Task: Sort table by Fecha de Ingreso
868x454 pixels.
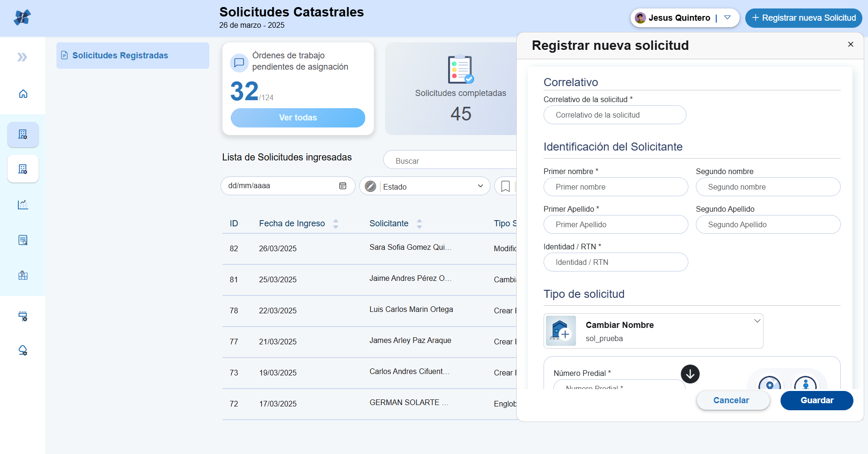Action: pyautogui.click(x=336, y=224)
